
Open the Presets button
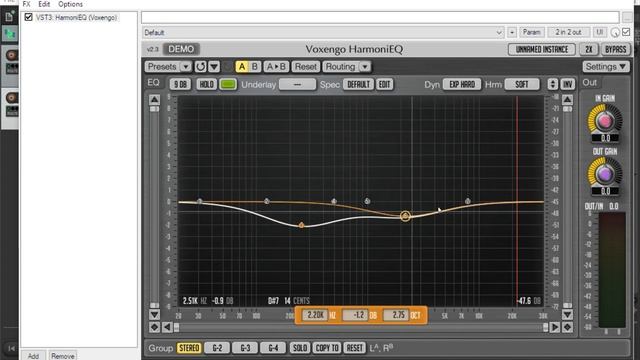tap(162, 67)
